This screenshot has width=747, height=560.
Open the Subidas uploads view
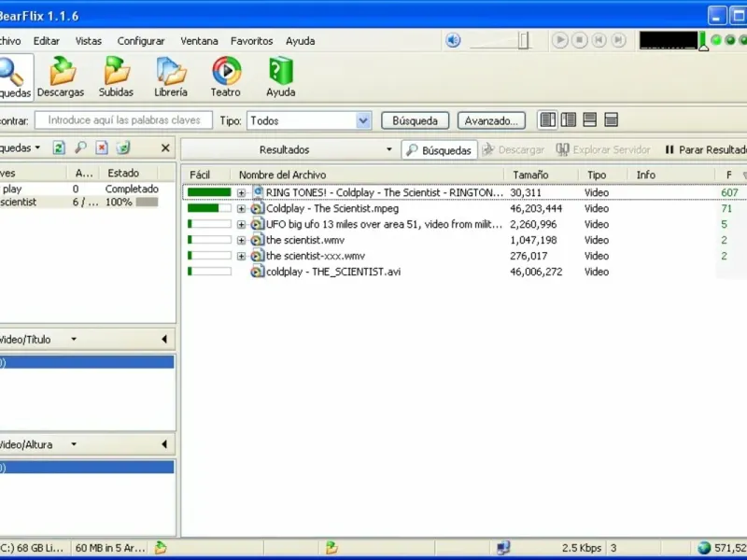[x=116, y=77]
